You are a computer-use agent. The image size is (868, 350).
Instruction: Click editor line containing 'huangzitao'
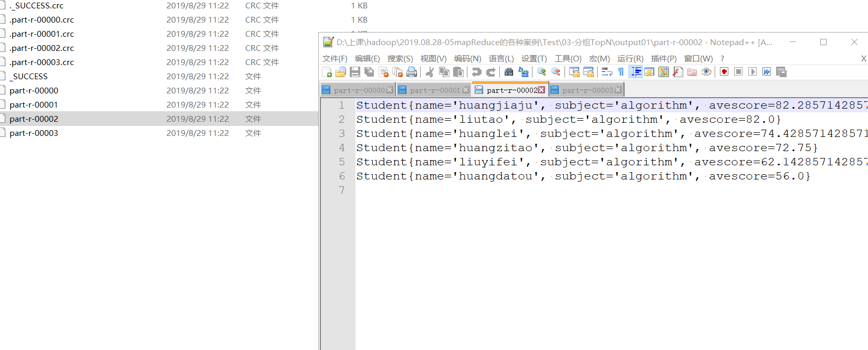tap(612, 147)
